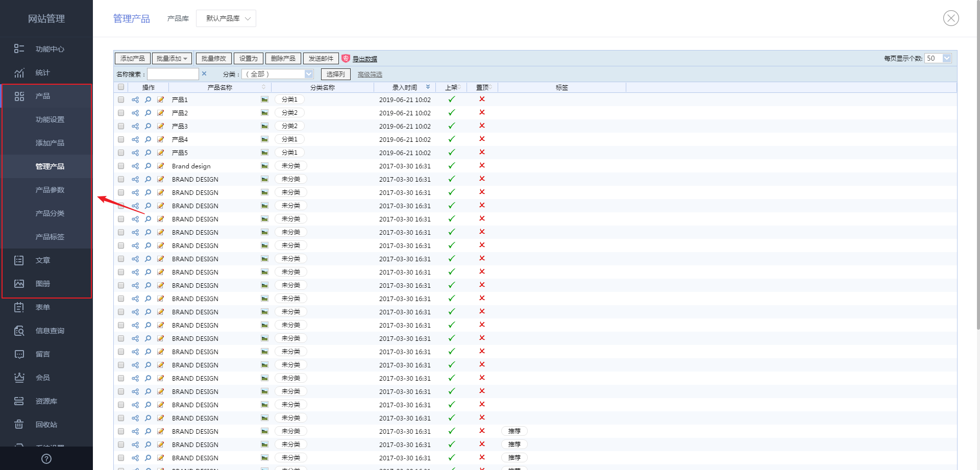Click the 添加产品 toolbar button
The image size is (980, 470).
[x=133, y=59]
